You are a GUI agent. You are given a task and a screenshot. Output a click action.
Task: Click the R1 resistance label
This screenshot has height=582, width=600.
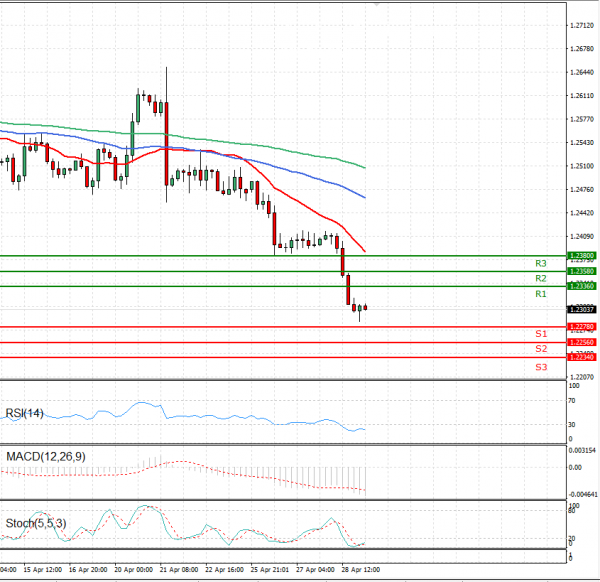click(x=540, y=295)
